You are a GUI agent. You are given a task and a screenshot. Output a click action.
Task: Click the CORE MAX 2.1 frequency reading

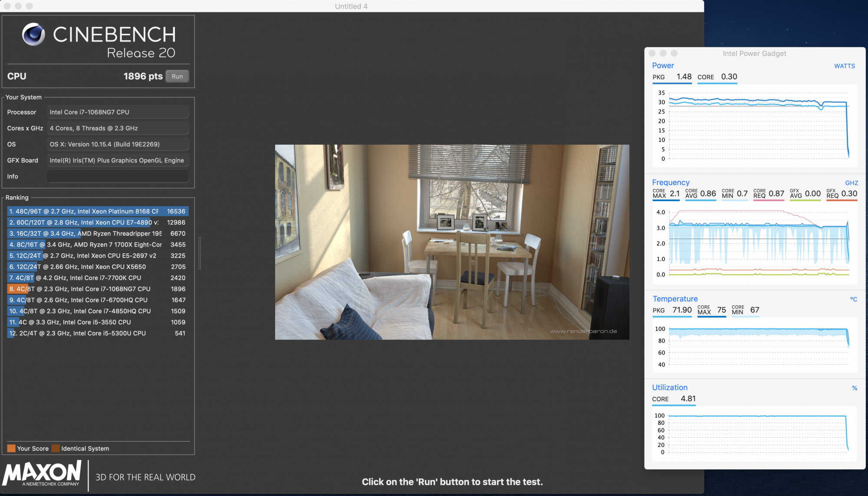pyautogui.click(x=666, y=194)
